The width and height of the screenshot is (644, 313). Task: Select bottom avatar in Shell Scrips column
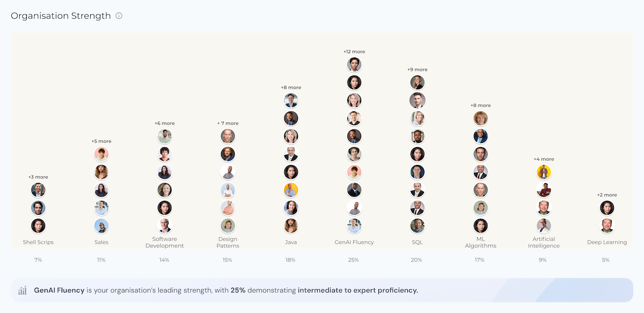point(38,225)
